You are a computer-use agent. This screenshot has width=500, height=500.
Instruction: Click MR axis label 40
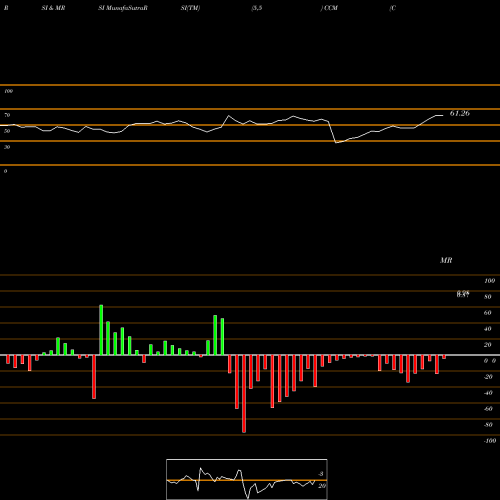[x=488, y=329]
